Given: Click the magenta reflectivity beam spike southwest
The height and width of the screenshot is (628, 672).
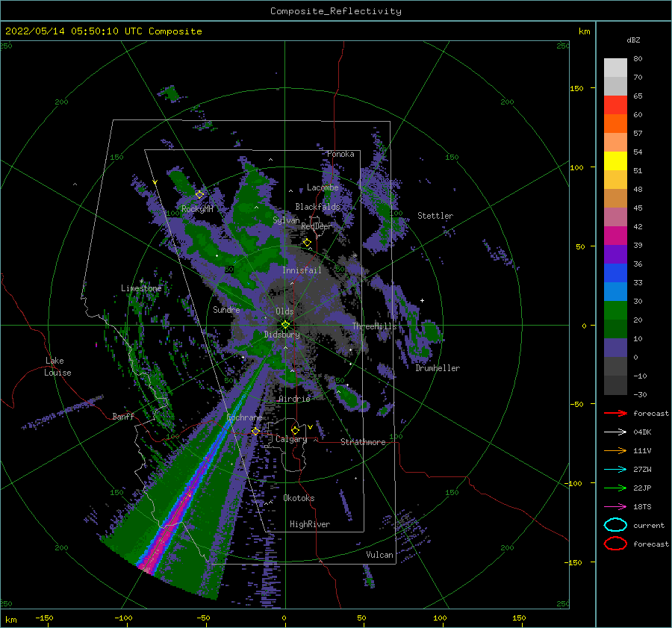Looking at the screenshot, I should (x=172, y=523).
